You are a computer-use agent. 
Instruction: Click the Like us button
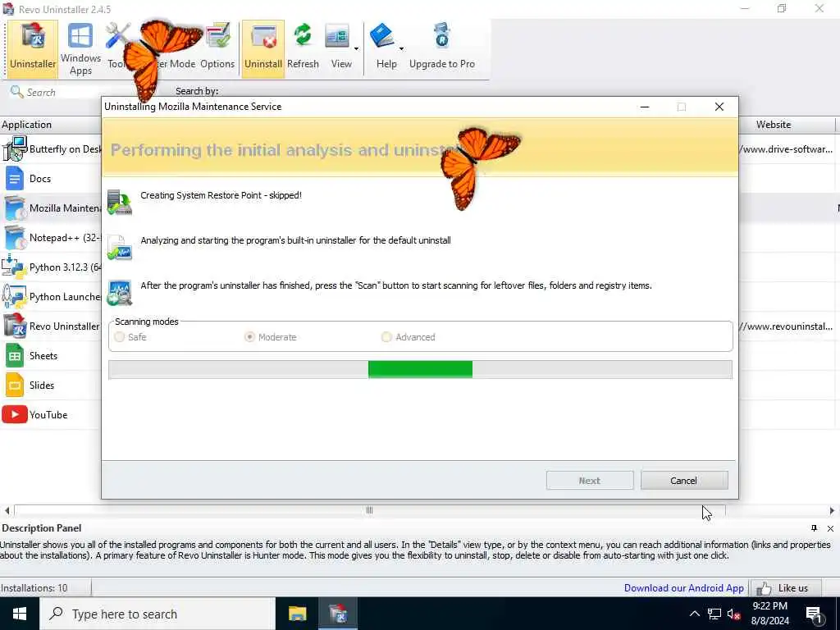point(786,588)
